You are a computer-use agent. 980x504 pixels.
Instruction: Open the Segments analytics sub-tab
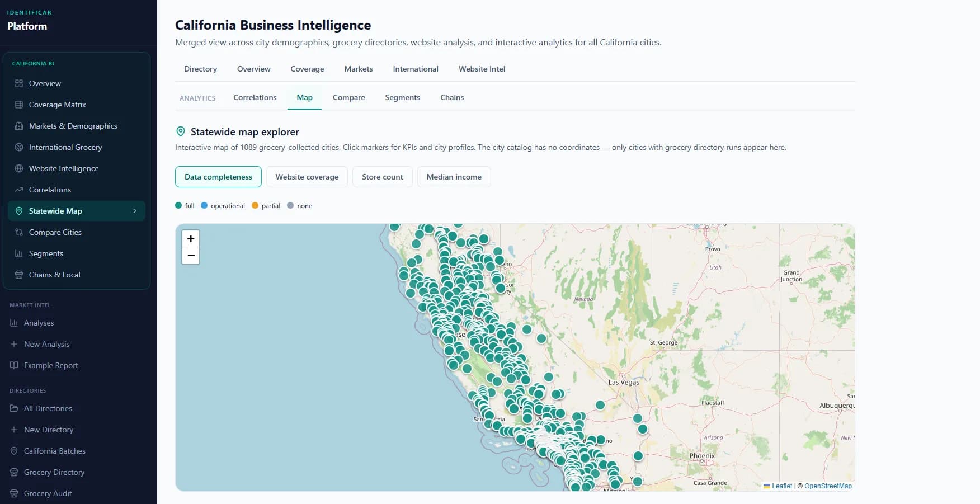(x=403, y=97)
